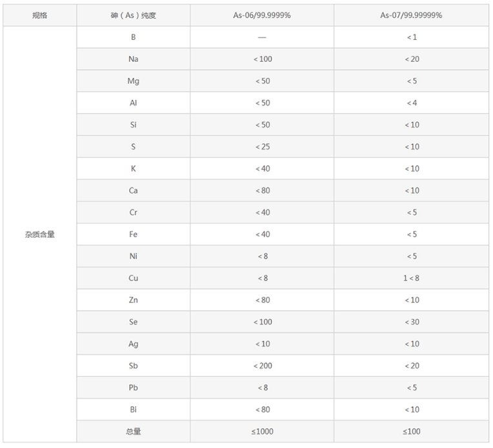Image resolution: width=493 pixels, height=448 pixels.
Task: Select the Al element label
Action: 133,102
